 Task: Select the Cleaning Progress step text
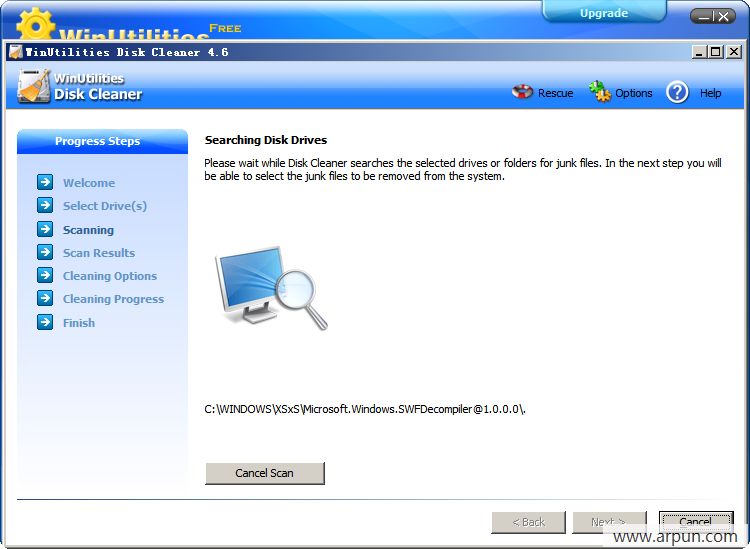click(x=113, y=299)
